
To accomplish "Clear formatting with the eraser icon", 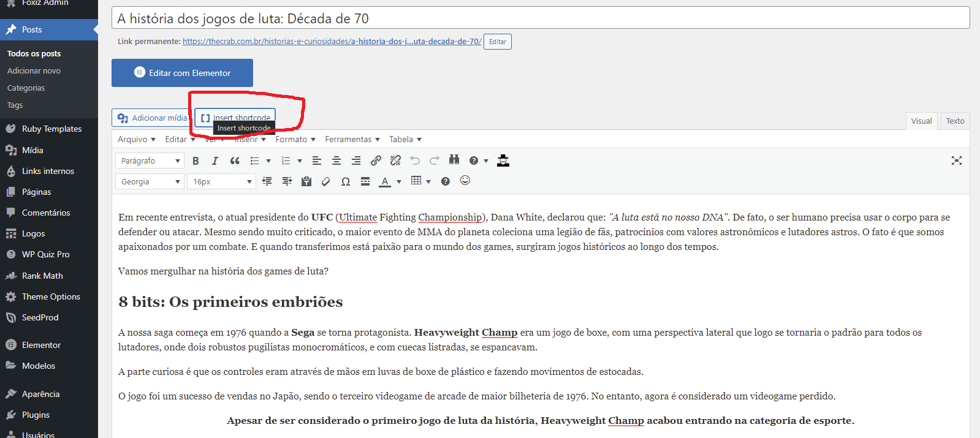I will point(326,181).
